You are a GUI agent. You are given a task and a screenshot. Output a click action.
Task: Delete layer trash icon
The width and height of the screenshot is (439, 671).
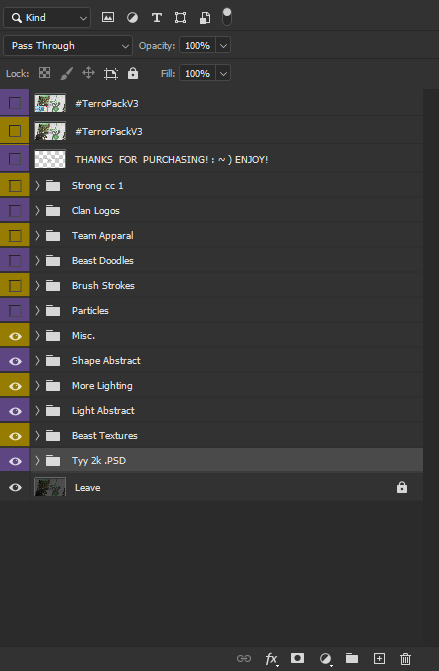(406, 659)
